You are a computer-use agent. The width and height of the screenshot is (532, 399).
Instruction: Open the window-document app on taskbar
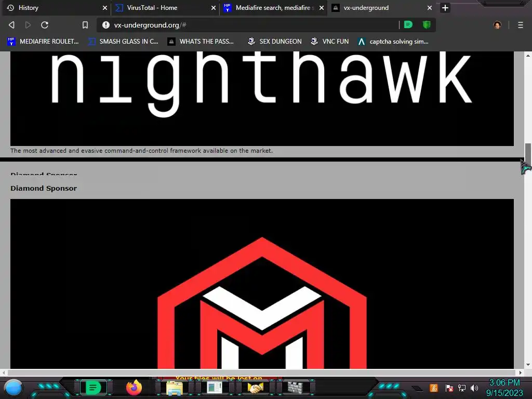tap(215, 388)
